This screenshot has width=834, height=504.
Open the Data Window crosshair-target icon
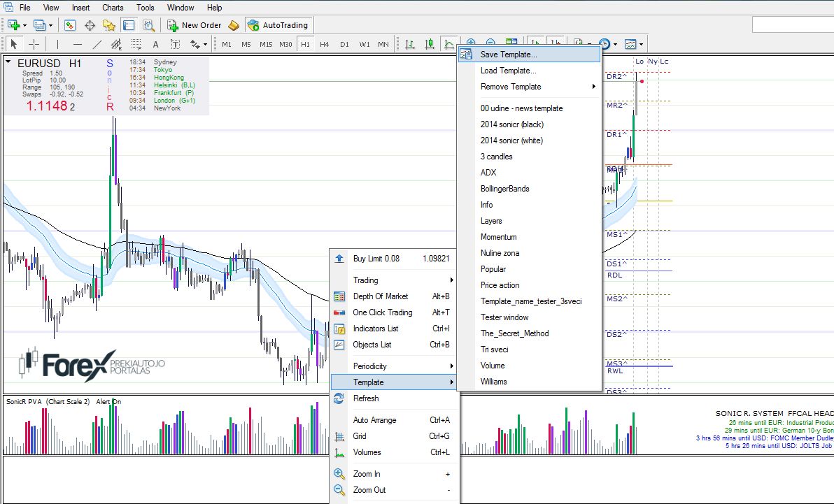pos(90,25)
